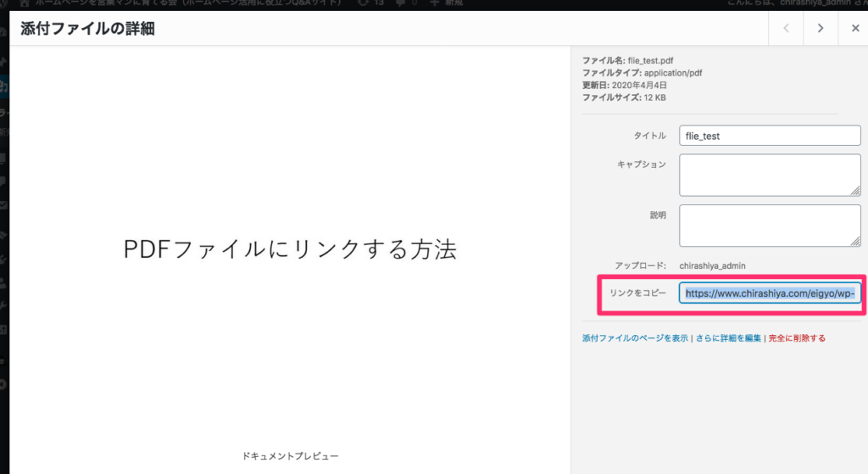Click 完全に削除する link
Viewport: 868px width, 474px height.
(x=797, y=337)
